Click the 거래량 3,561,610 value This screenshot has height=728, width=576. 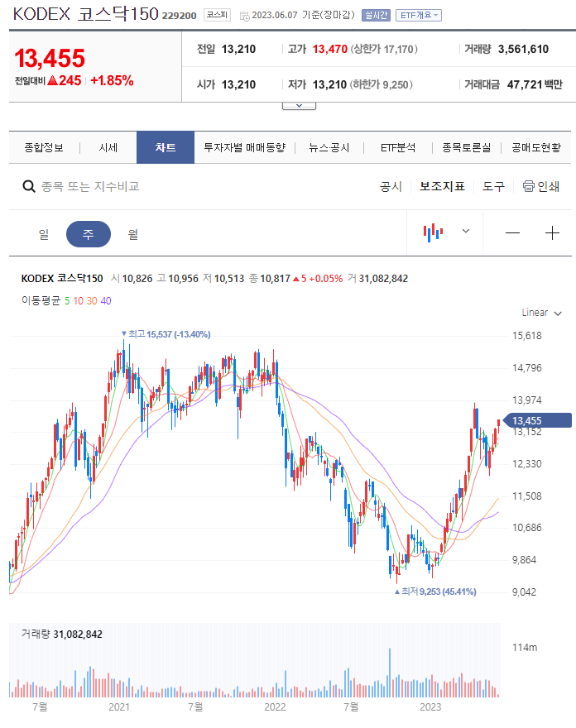click(x=523, y=49)
